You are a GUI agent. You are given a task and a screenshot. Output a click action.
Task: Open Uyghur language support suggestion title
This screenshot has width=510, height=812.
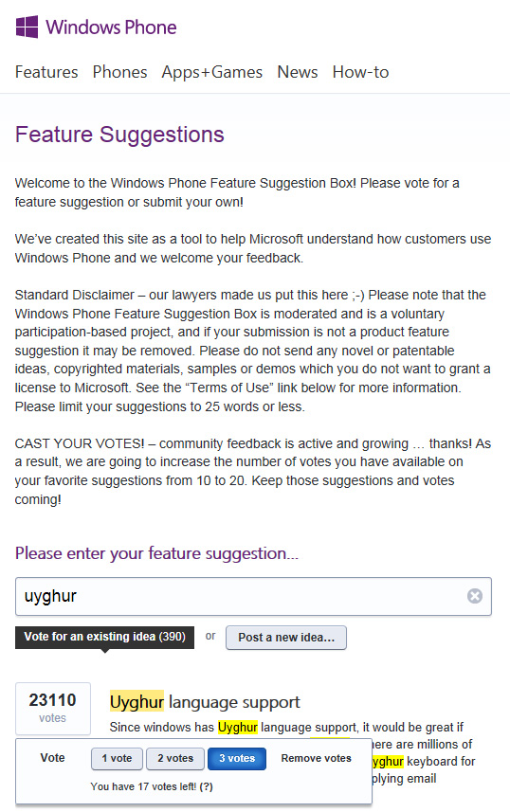tap(205, 702)
